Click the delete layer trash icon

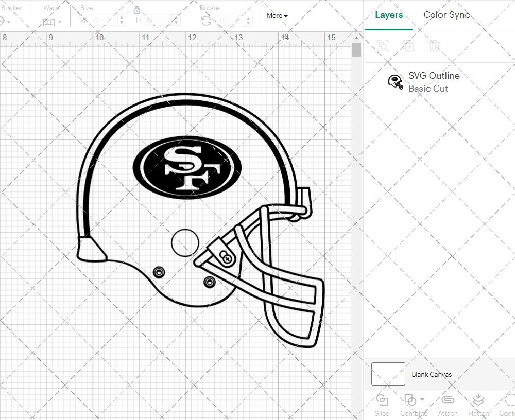pos(434,46)
